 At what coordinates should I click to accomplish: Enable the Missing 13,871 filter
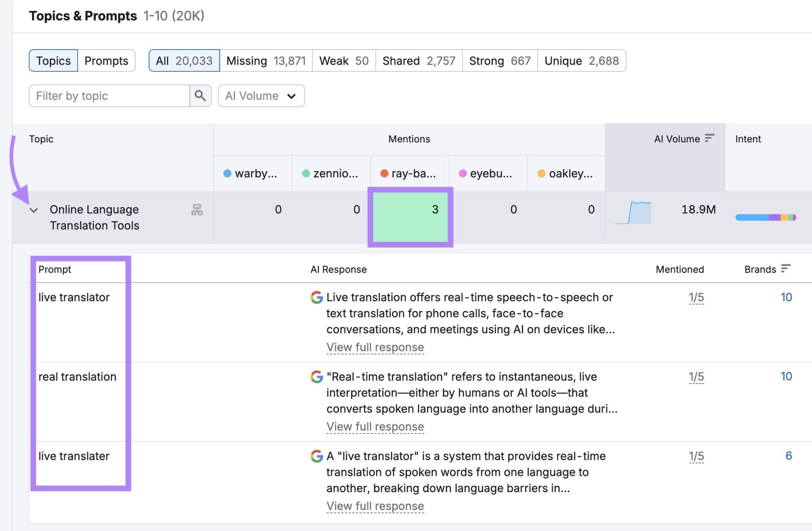tap(266, 60)
